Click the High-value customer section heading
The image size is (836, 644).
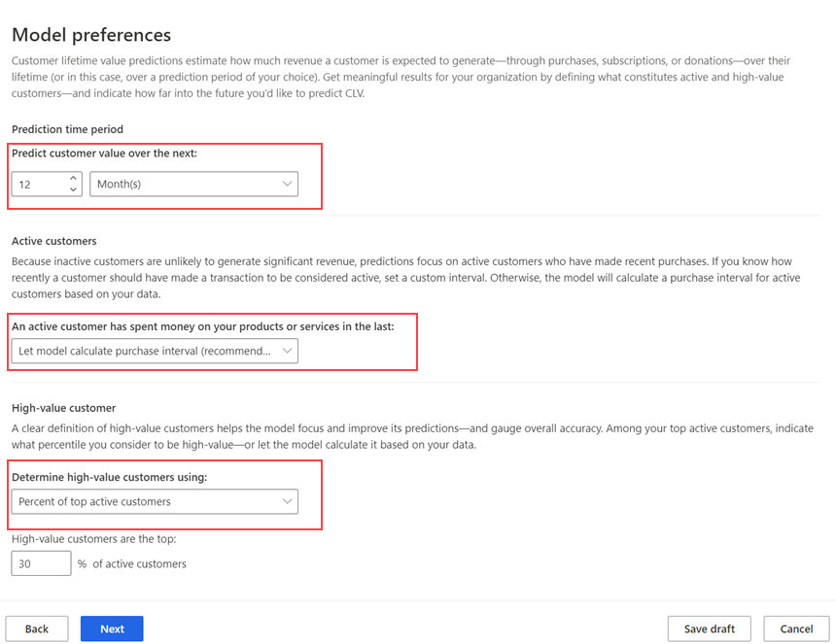pyautogui.click(x=63, y=408)
